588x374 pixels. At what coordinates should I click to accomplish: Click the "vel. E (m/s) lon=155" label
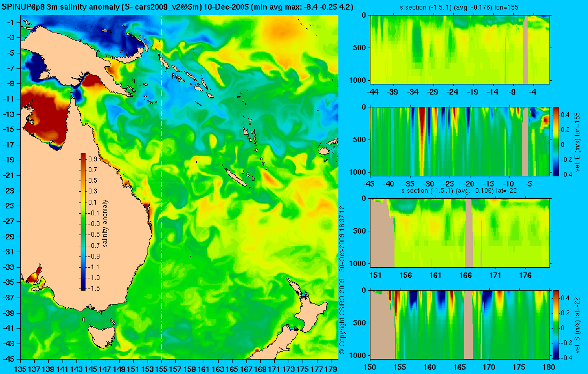tap(577, 141)
